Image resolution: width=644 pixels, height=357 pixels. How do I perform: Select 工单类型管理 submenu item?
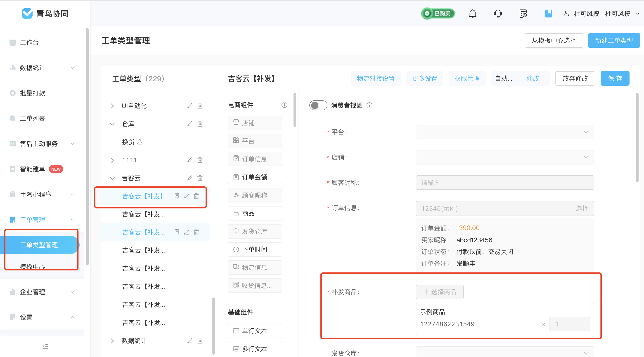point(40,245)
